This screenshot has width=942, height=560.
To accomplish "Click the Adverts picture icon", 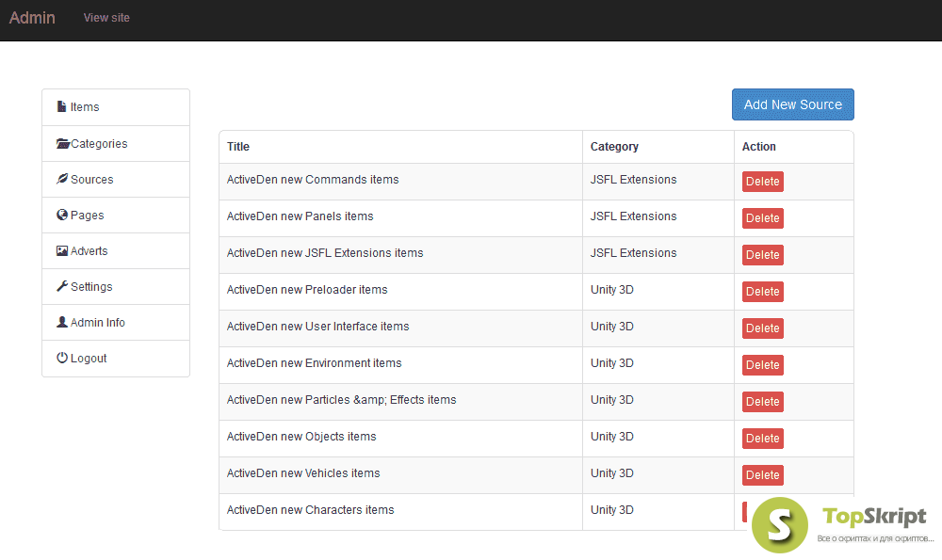I will [x=62, y=251].
